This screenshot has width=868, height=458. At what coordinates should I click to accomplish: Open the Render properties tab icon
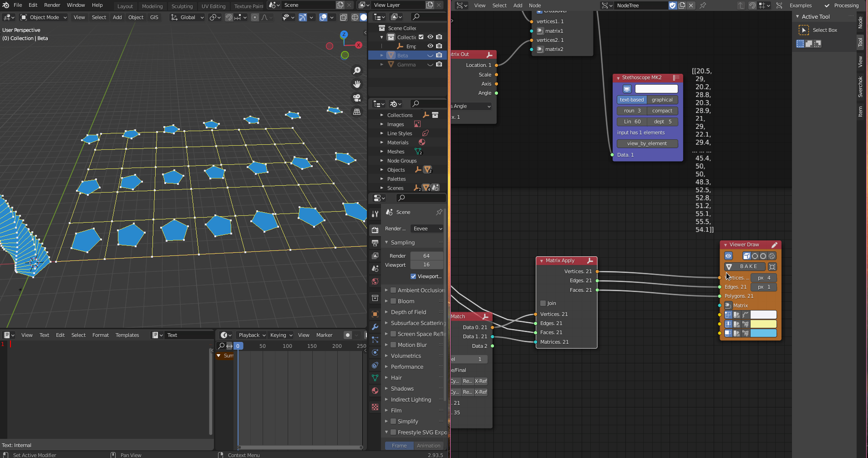(375, 230)
